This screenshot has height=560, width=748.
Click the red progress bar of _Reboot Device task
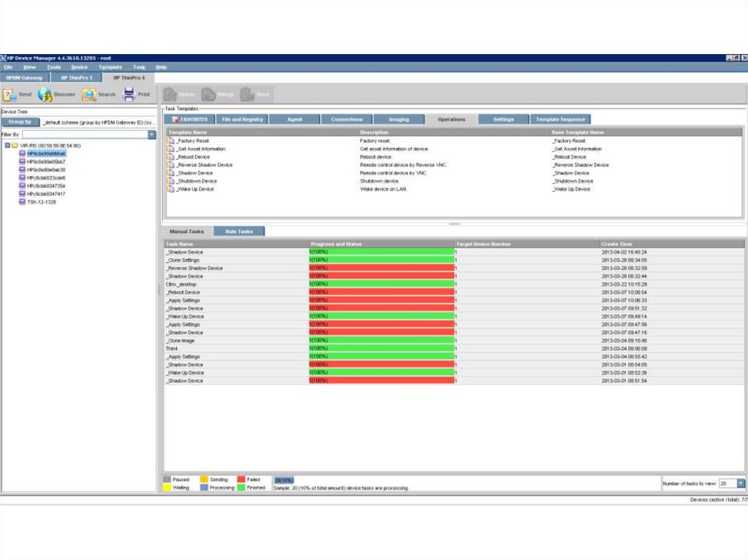pos(381,292)
